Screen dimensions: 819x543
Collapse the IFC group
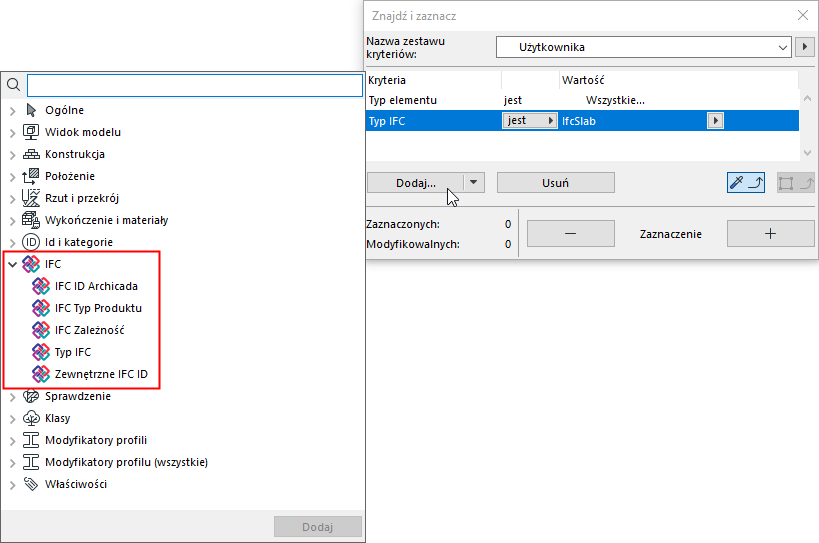[13, 264]
